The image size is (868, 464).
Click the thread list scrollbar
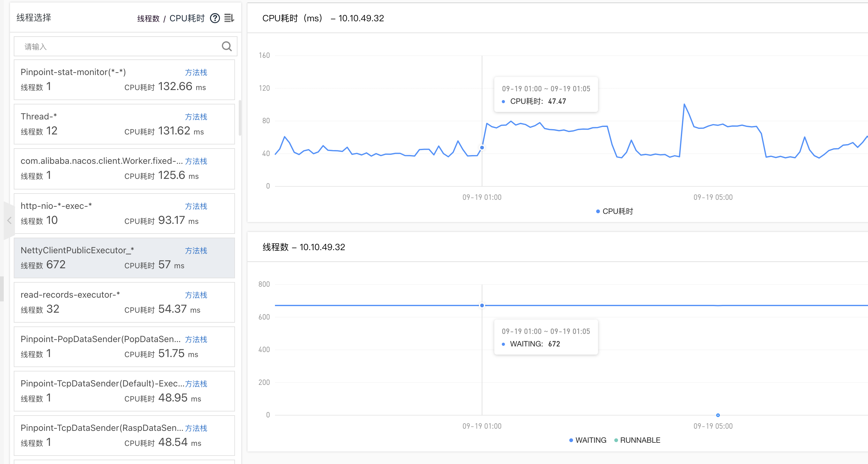pyautogui.click(x=240, y=118)
